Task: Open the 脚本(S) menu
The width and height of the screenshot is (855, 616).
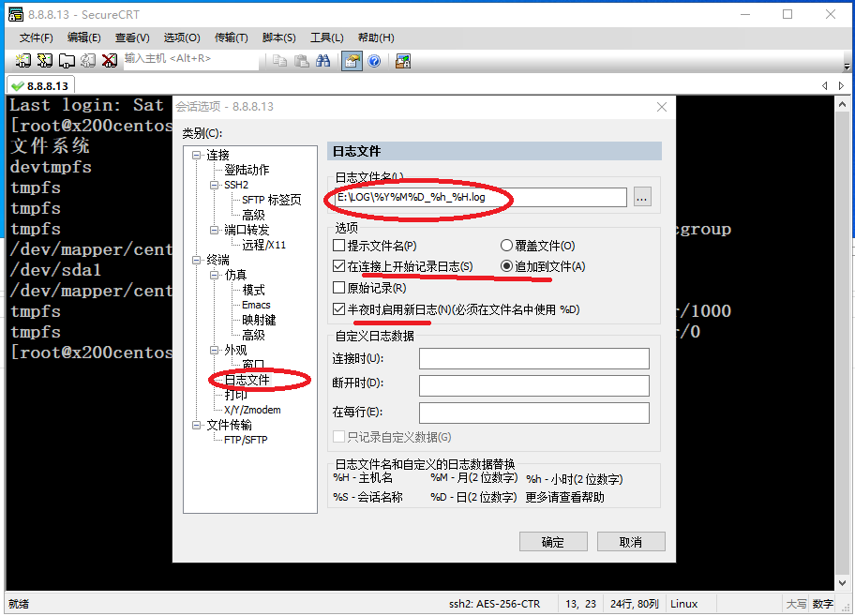Action: tap(278, 38)
